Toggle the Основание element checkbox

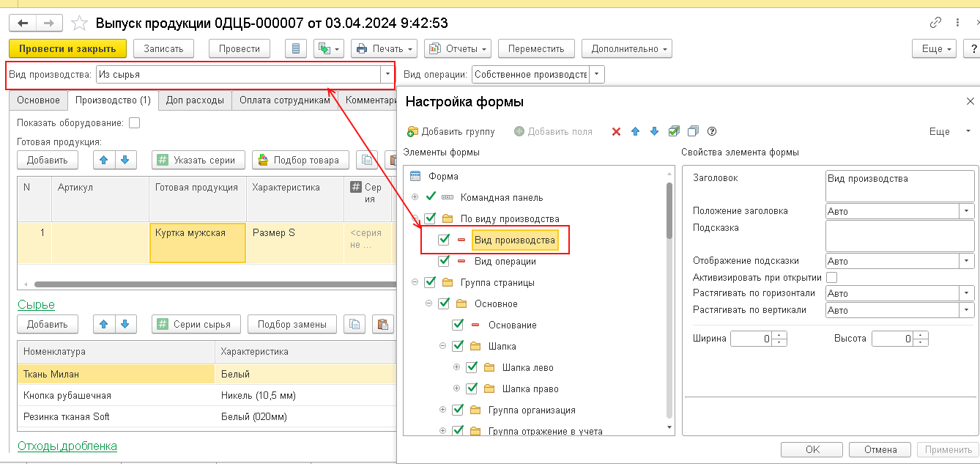[458, 325]
